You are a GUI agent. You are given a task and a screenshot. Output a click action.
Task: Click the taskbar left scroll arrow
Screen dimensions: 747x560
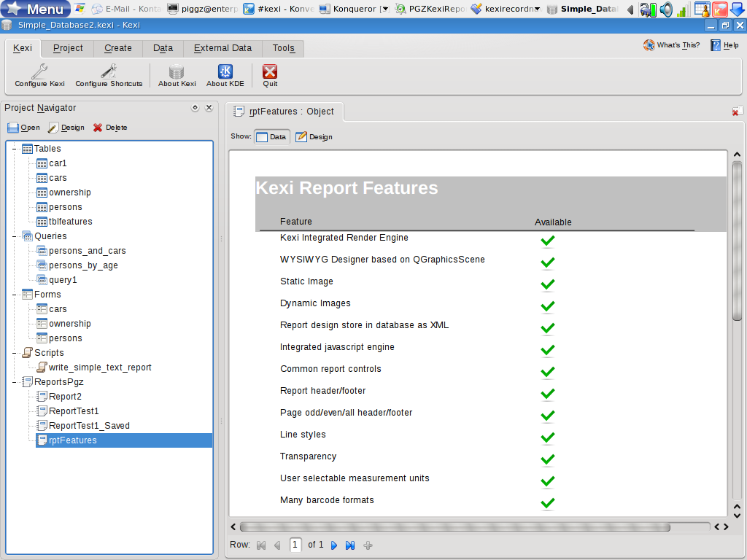click(x=630, y=9)
